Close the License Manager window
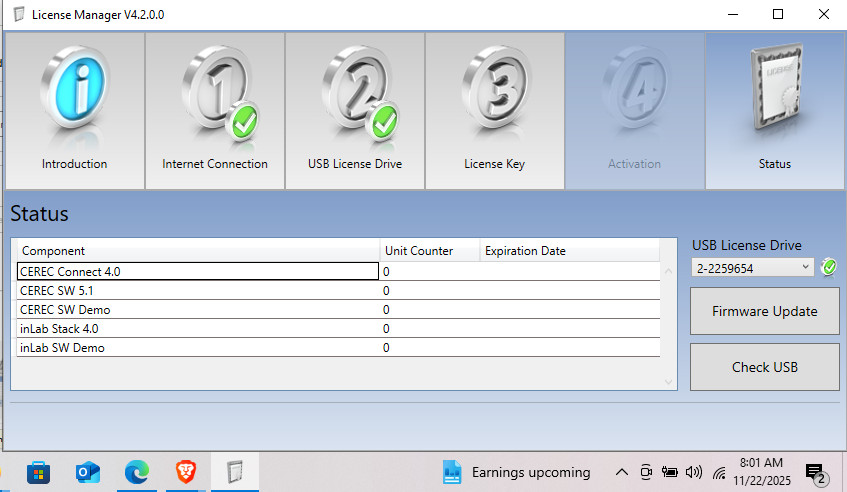This screenshot has width=847, height=492. pos(824,14)
